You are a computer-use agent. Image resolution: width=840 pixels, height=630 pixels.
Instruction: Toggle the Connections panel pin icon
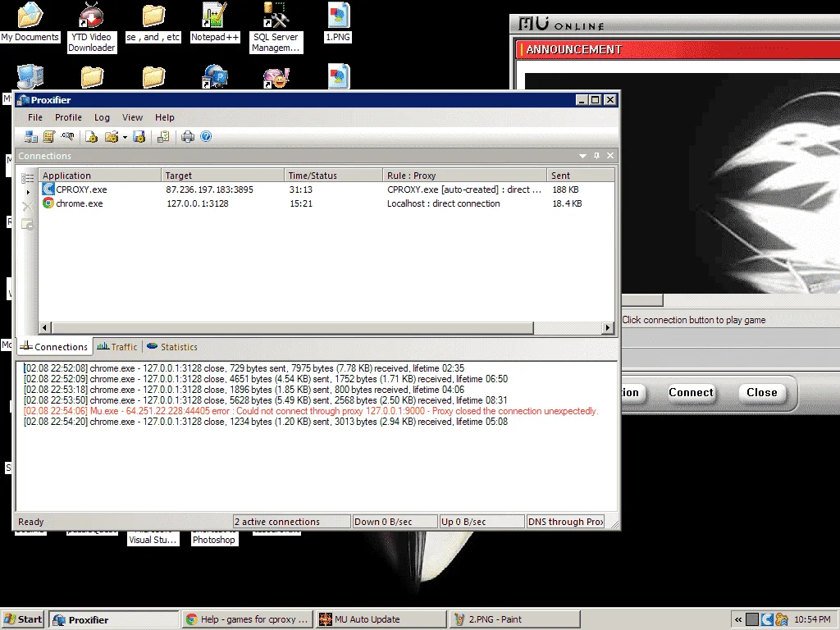pos(597,156)
